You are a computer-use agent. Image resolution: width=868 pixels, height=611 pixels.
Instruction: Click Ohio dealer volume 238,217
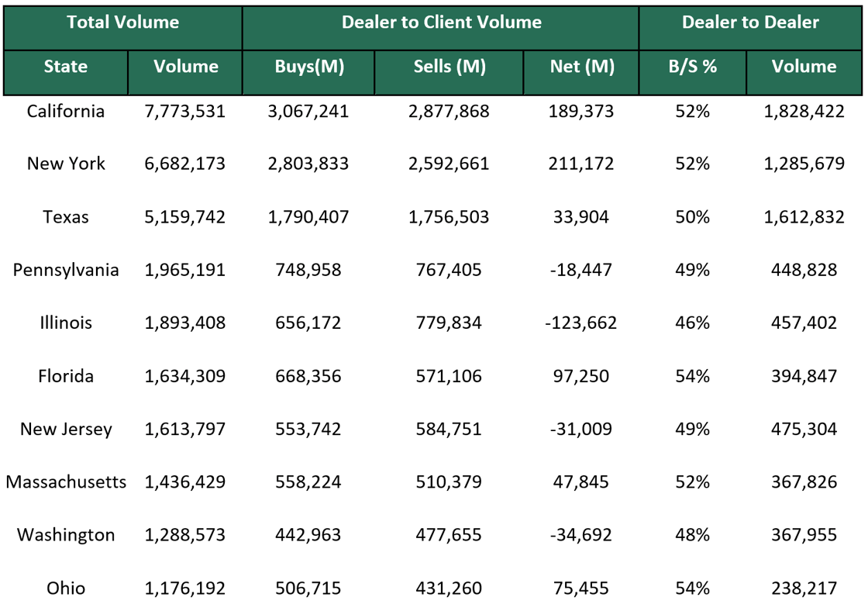(804, 589)
